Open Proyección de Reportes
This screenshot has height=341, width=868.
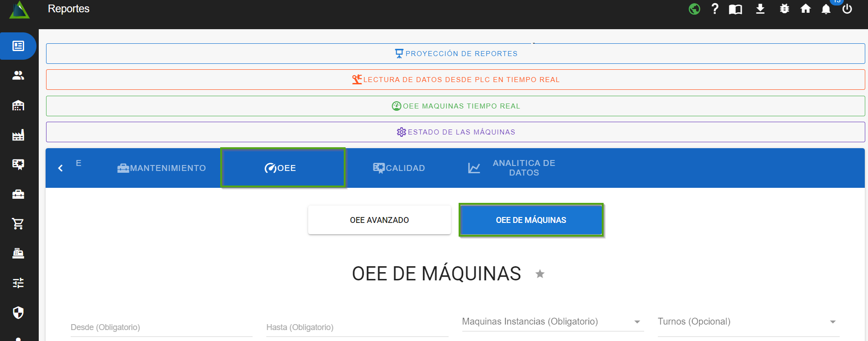point(455,54)
